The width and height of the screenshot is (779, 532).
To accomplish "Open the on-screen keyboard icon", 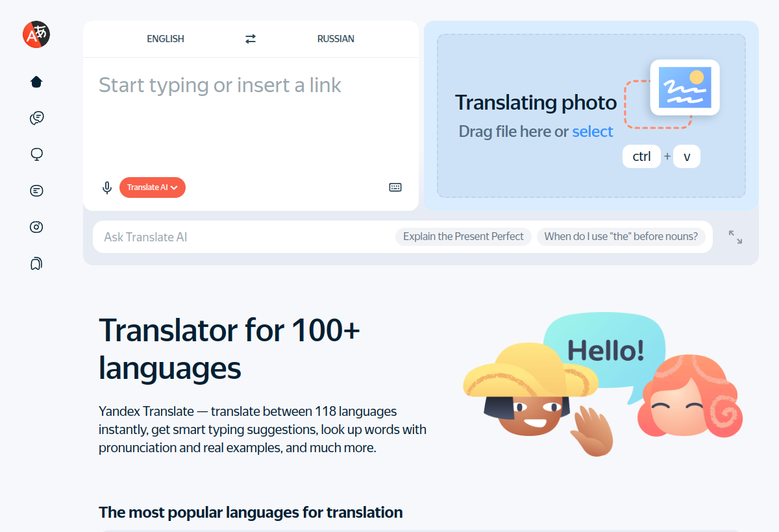I will coord(395,187).
